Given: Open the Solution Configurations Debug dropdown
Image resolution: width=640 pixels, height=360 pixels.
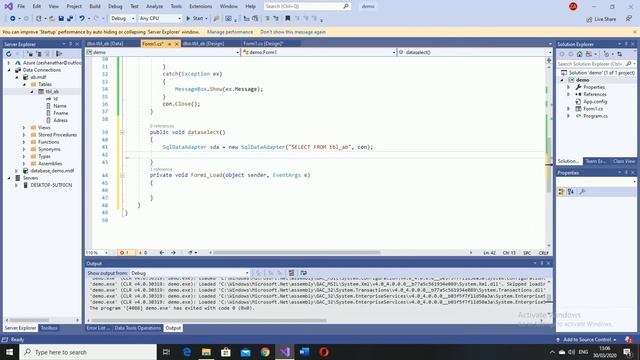Looking at the screenshot, I should coord(122,18).
